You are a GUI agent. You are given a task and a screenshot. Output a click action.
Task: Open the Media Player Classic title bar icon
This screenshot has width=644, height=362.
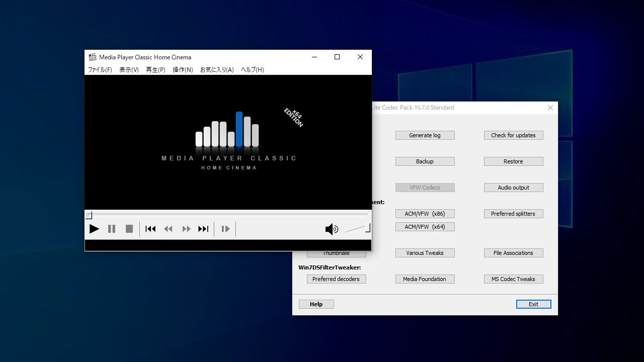[93, 57]
